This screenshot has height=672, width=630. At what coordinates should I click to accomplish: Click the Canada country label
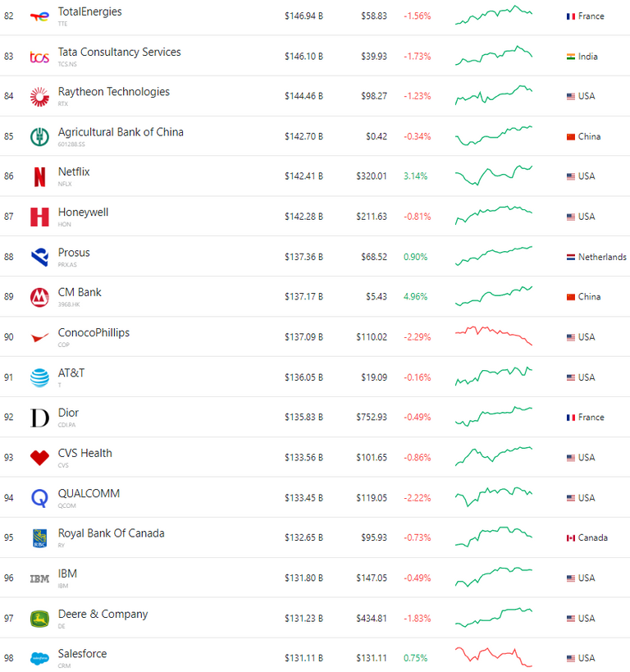pos(593,538)
